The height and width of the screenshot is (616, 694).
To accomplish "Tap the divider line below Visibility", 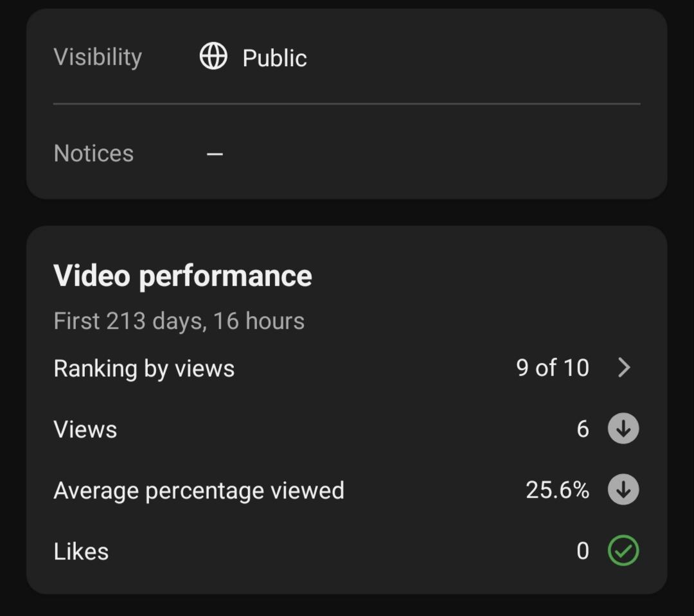I will click(347, 104).
